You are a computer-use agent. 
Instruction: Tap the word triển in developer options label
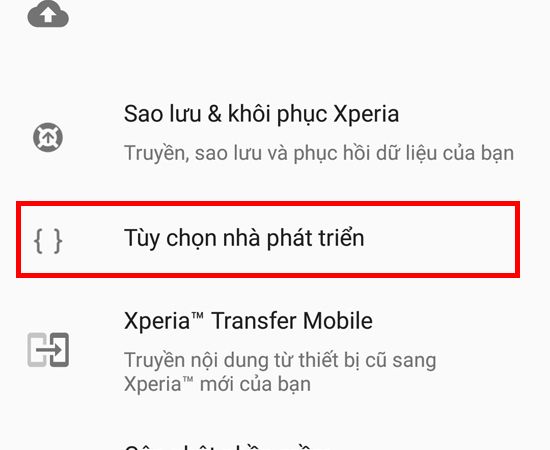(x=341, y=237)
